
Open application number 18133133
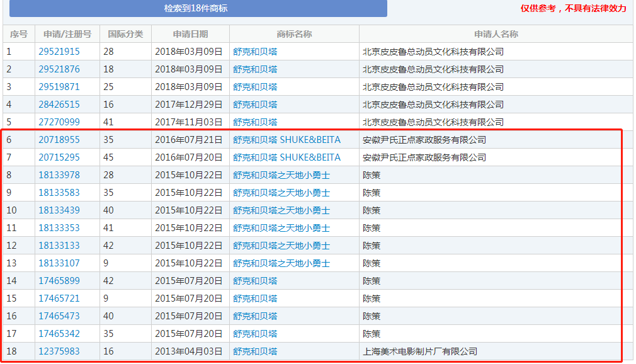pos(59,246)
